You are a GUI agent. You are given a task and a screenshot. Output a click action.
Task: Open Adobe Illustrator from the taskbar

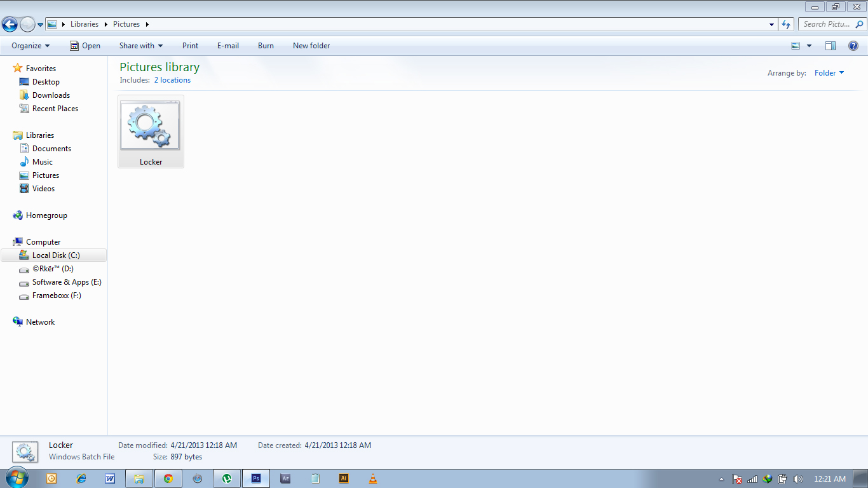[x=343, y=478]
